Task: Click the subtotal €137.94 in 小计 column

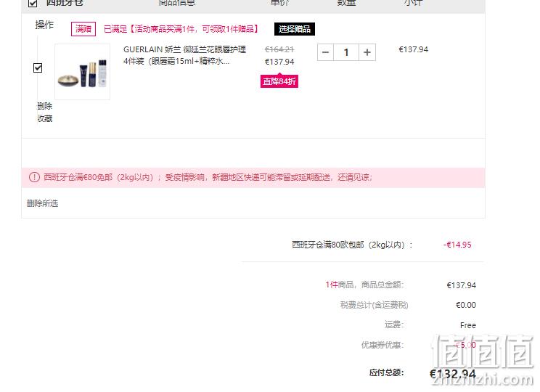Action: [413, 49]
